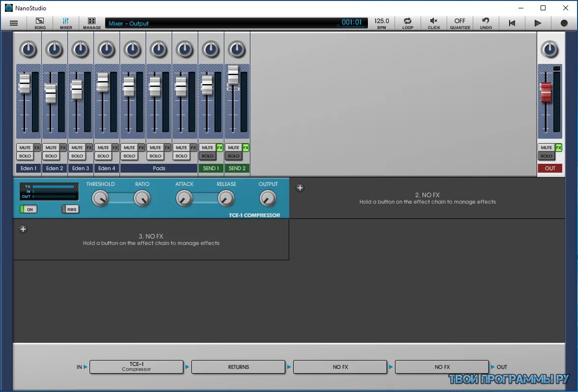Select the Eden 4 channel label
The image size is (578, 392).
[107, 168]
